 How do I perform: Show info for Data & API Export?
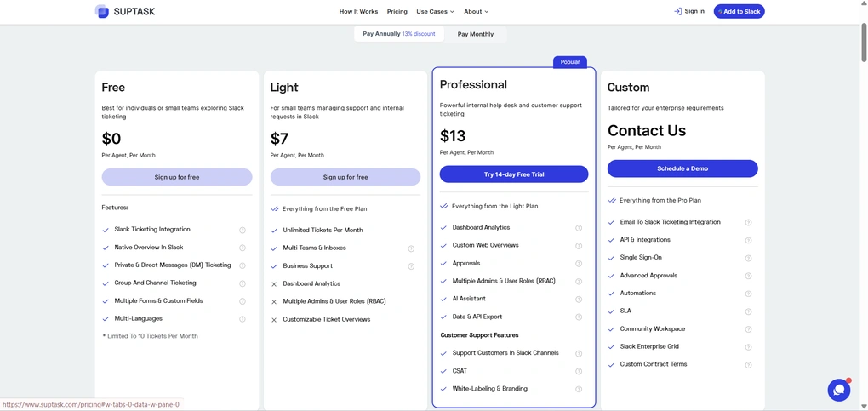(579, 317)
